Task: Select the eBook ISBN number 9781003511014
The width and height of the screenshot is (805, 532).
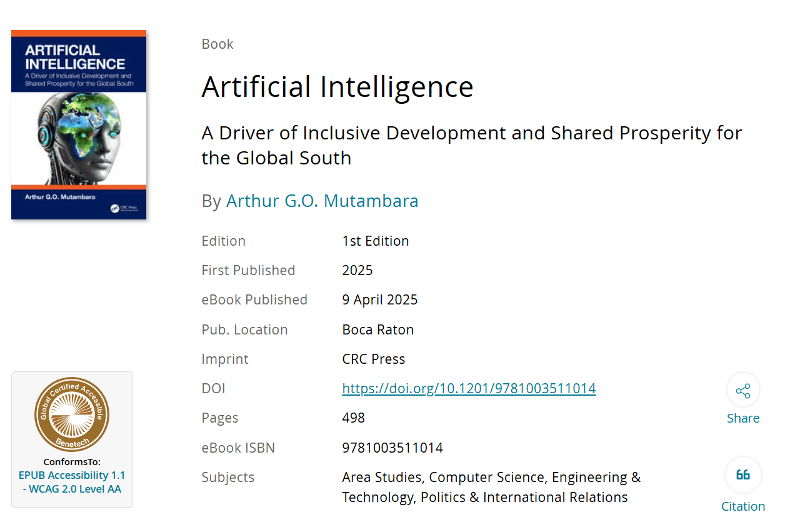Action: [392, 448]
